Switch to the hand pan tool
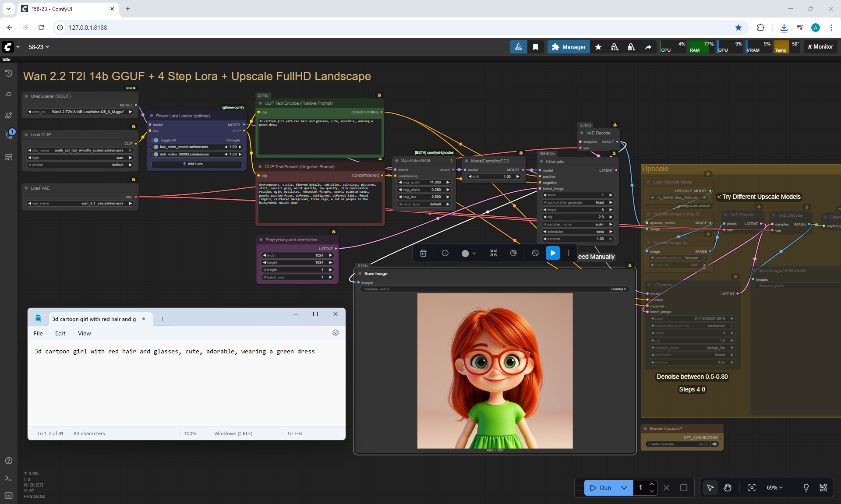Screen dimensions: 841x504 [728, 488]
